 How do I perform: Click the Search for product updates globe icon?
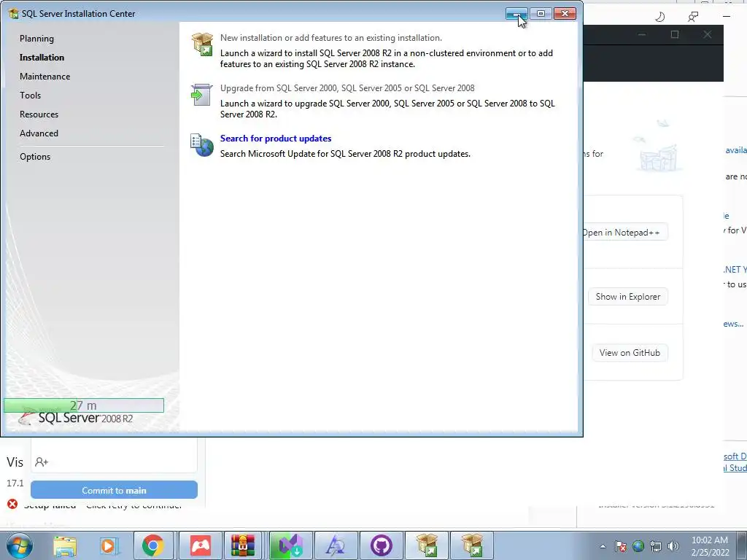click(x=202, y=145)
